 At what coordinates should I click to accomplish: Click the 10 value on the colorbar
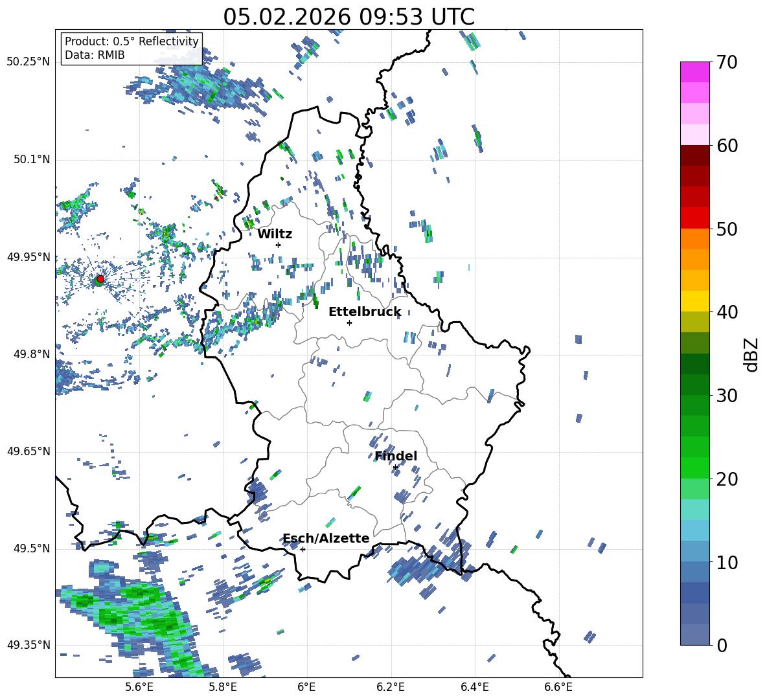pyautogui.click(x=726, y=563)
